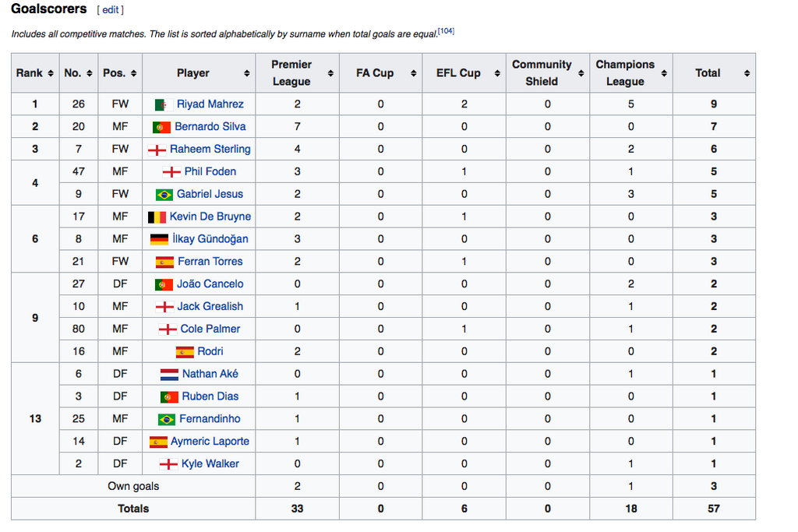Viewport: 798px width, 532px height.
Task: Click Germany flag beside İlkay Gündoğan
Action: tap(159, 240)
